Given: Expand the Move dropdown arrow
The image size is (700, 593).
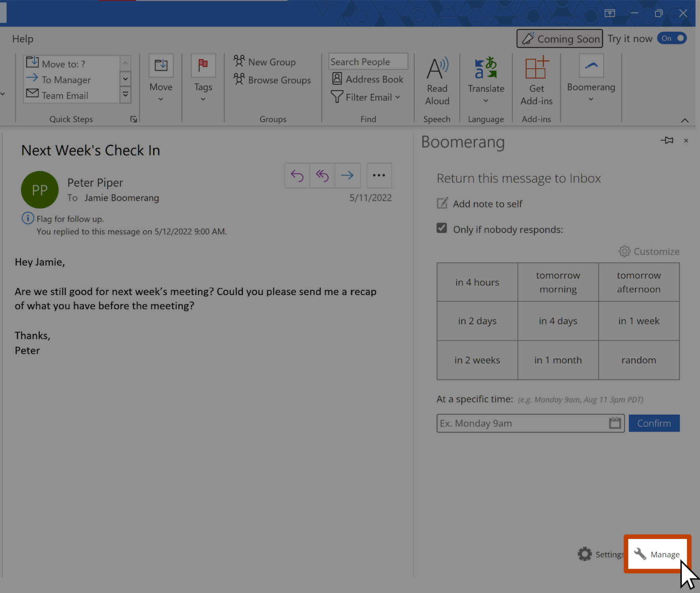Looking at the screenshot, I should coord(161,99).
